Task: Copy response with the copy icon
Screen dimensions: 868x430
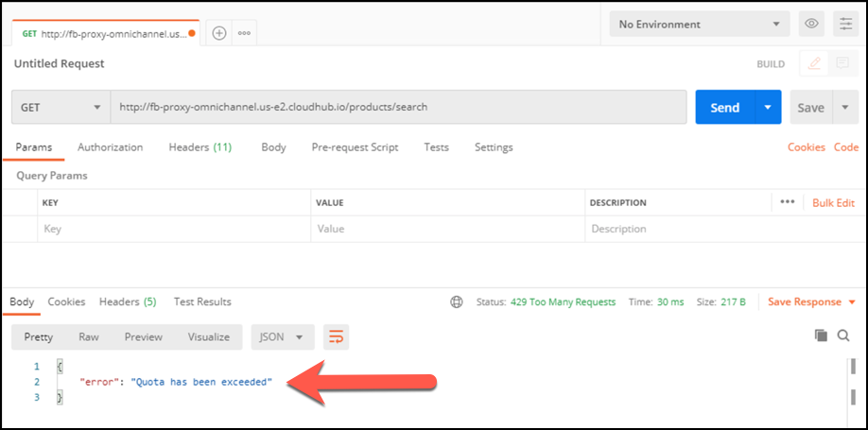Action: (821, 335)
